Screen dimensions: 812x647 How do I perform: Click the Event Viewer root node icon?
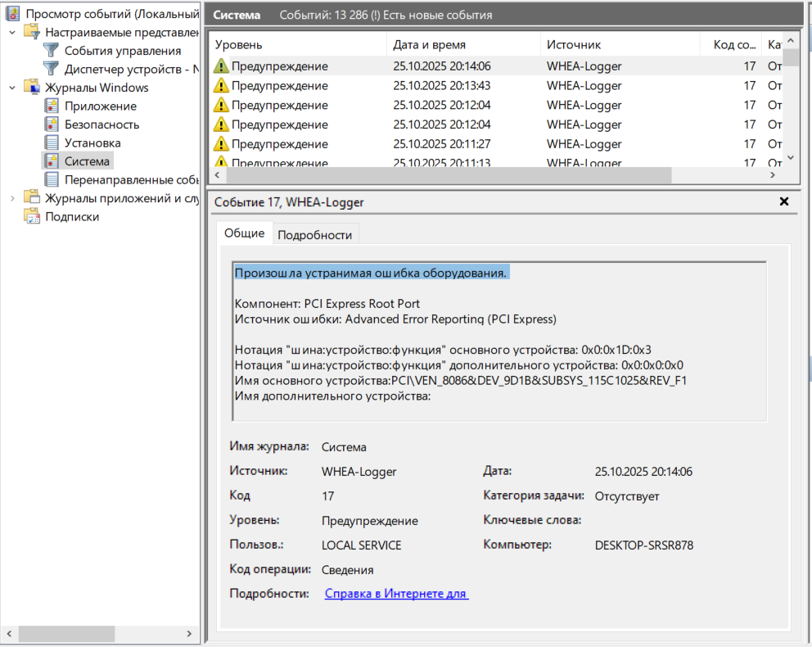click(x=12, y=13)
